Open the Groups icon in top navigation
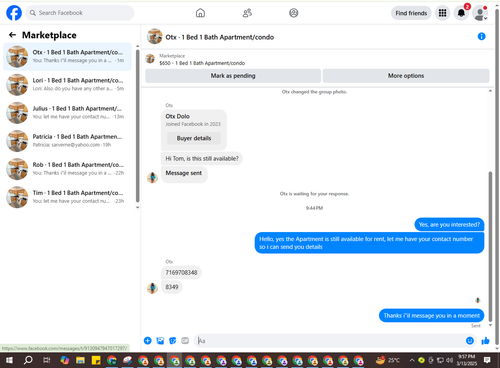 point(294,13)
